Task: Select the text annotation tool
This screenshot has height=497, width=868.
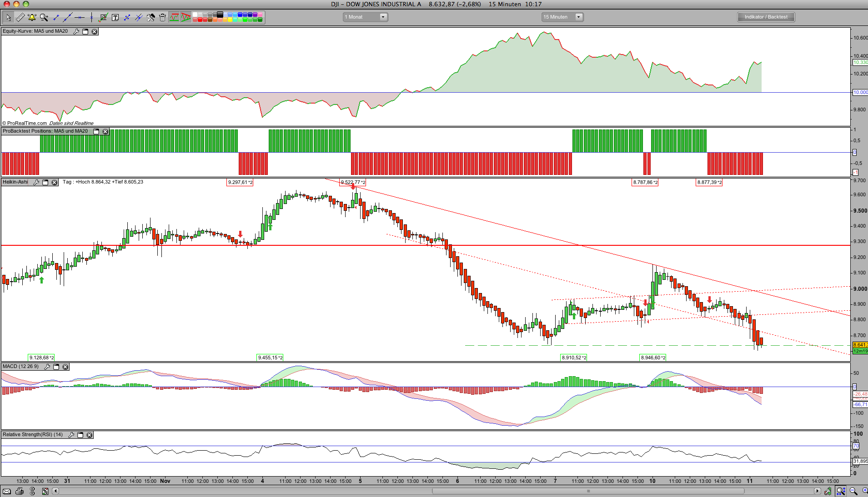Action: click(115, 17)
